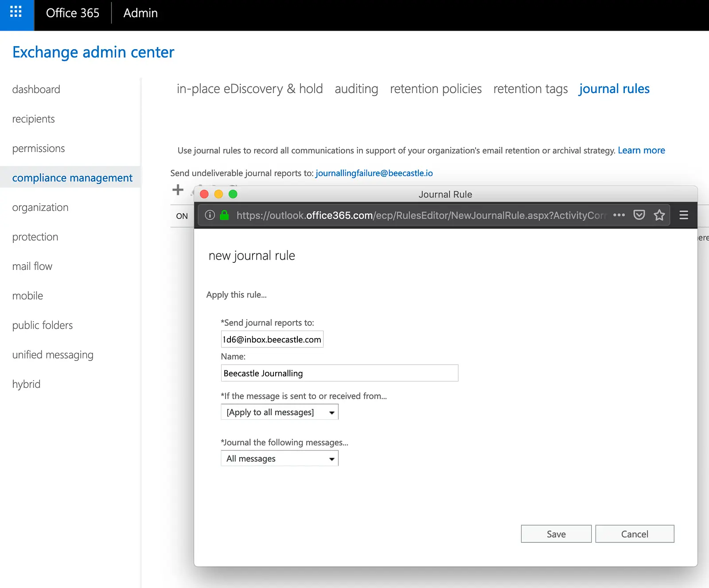Maximize the Journal Rule window
709x588 pixels.
click(233, 194)
